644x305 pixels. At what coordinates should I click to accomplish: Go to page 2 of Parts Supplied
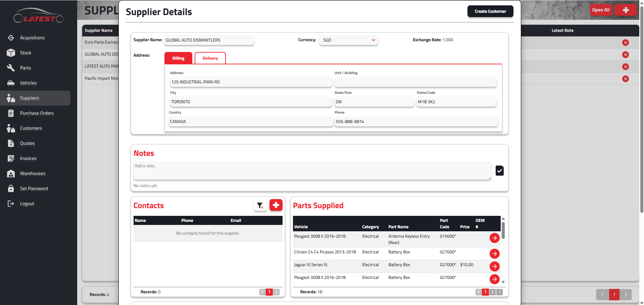click(x=492, y=292)
